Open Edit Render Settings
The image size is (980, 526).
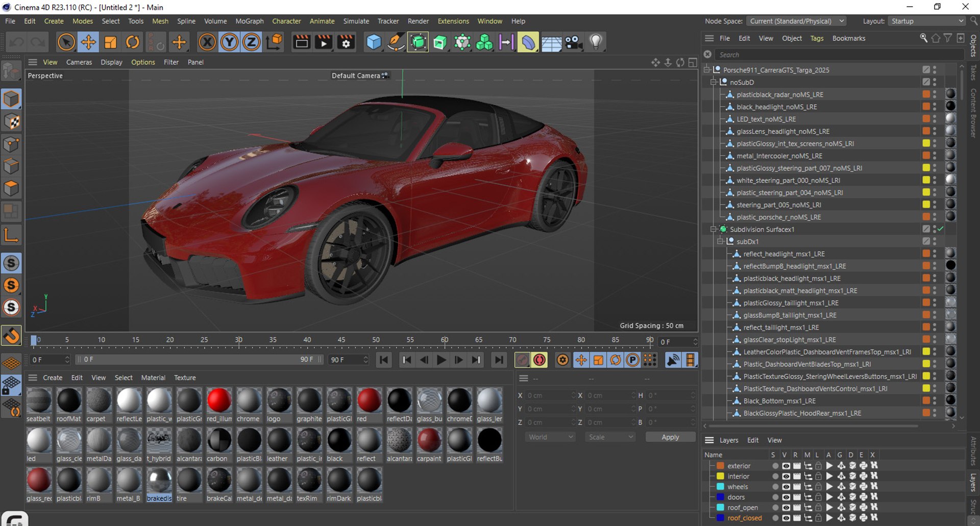[x=346, y=42]
